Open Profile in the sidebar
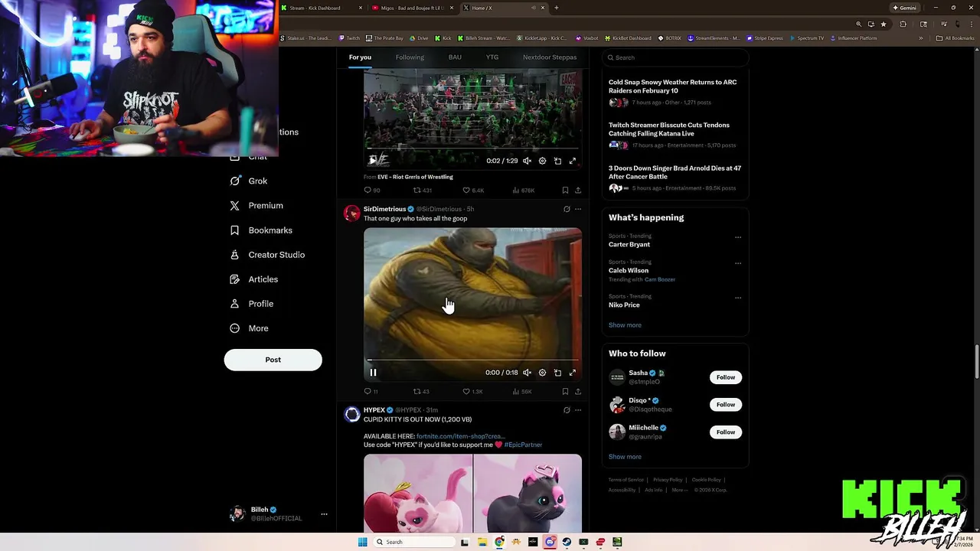Viewport: 980px width, 551px height. pyautogui.click(x=251, y=304)
